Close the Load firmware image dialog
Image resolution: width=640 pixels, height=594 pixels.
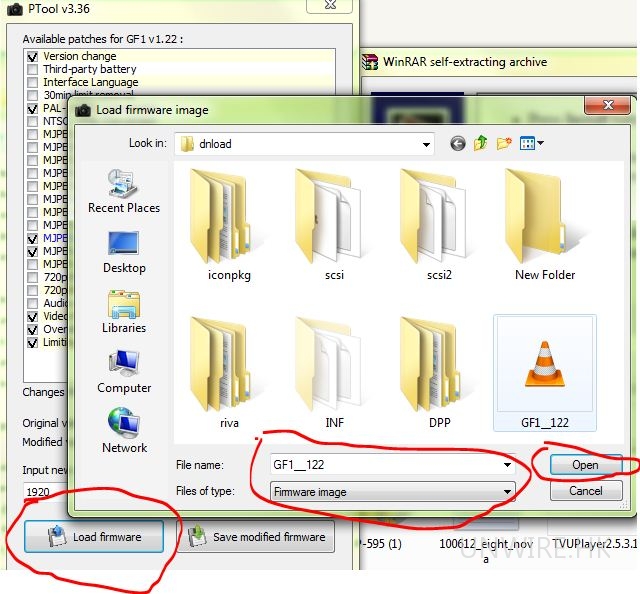[607, 105]
